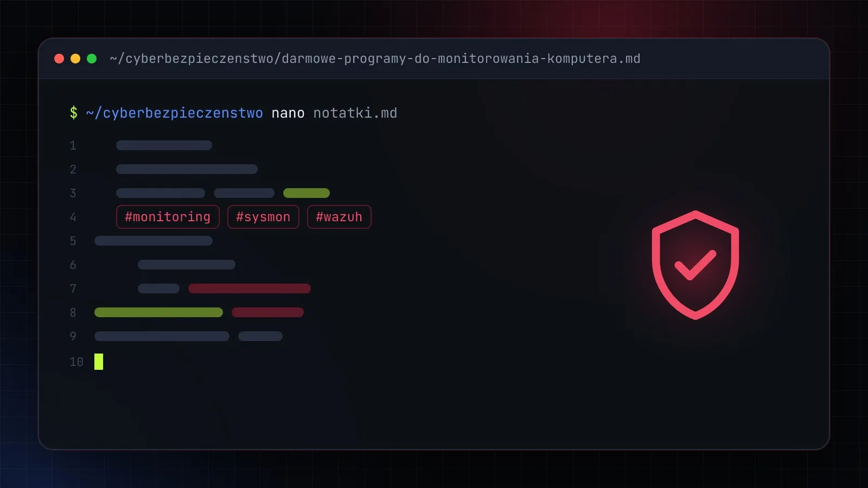Click line number 7

click(73, 288)
